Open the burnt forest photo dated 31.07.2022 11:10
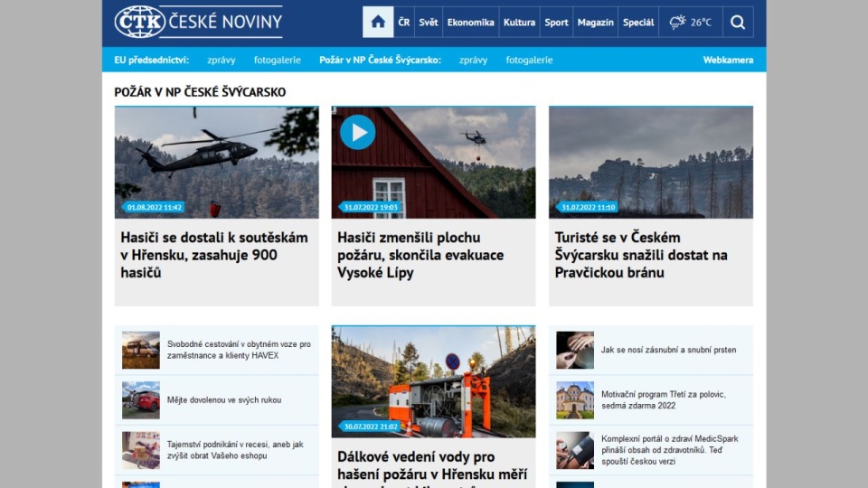 651,162
